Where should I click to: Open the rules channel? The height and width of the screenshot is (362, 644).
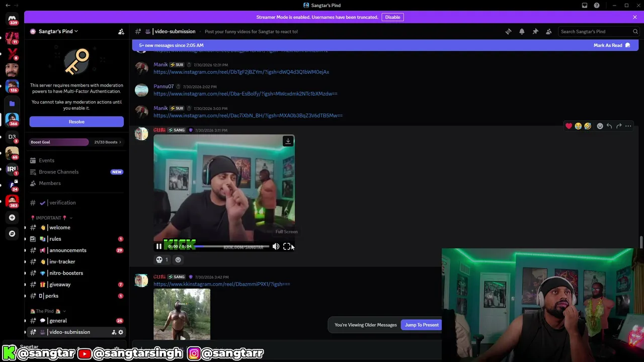click(75, 239)
